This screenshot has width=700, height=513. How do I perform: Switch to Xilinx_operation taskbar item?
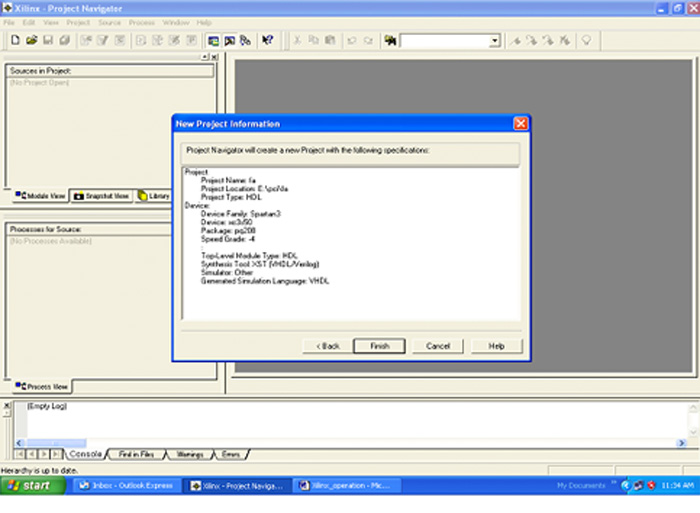tap(347, 485)
